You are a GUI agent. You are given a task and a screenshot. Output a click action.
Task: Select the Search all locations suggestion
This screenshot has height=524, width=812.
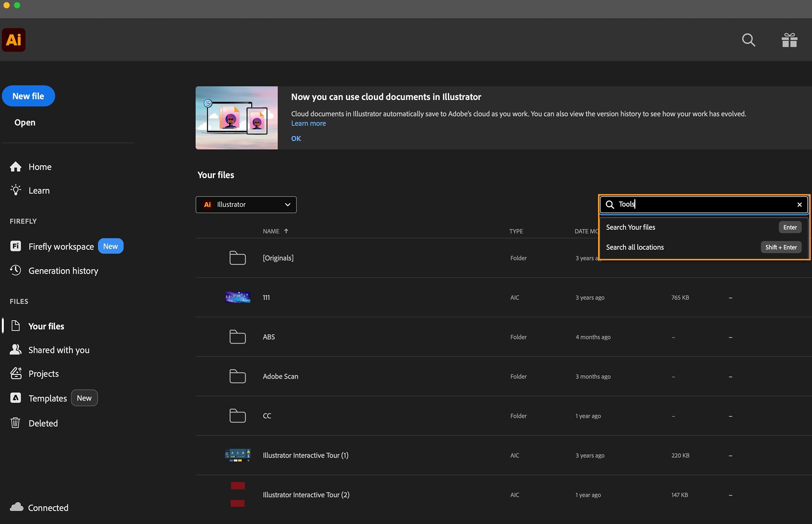tap(704, 247)
